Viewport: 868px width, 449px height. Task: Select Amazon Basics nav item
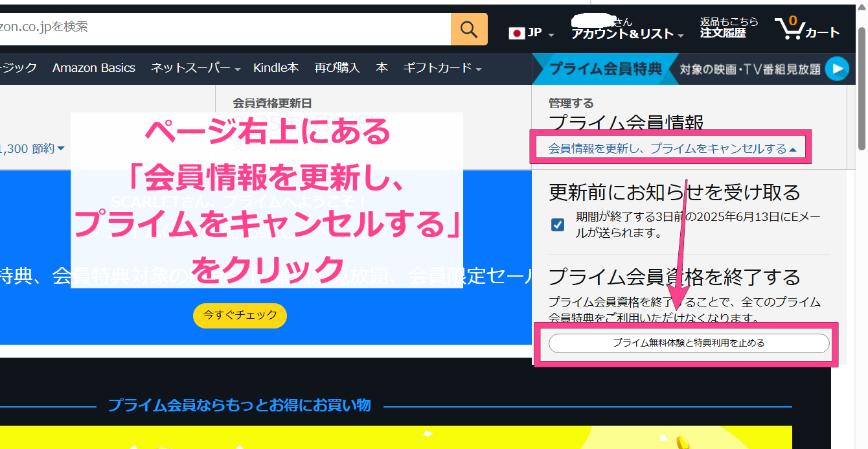(94, 68)
